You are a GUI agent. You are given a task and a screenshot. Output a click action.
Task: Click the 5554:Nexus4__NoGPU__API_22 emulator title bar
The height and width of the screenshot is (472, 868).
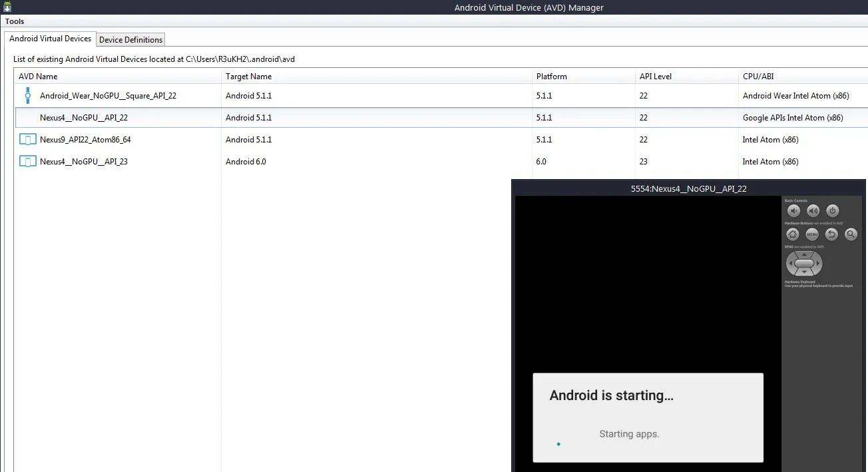(x=688, y=188)
